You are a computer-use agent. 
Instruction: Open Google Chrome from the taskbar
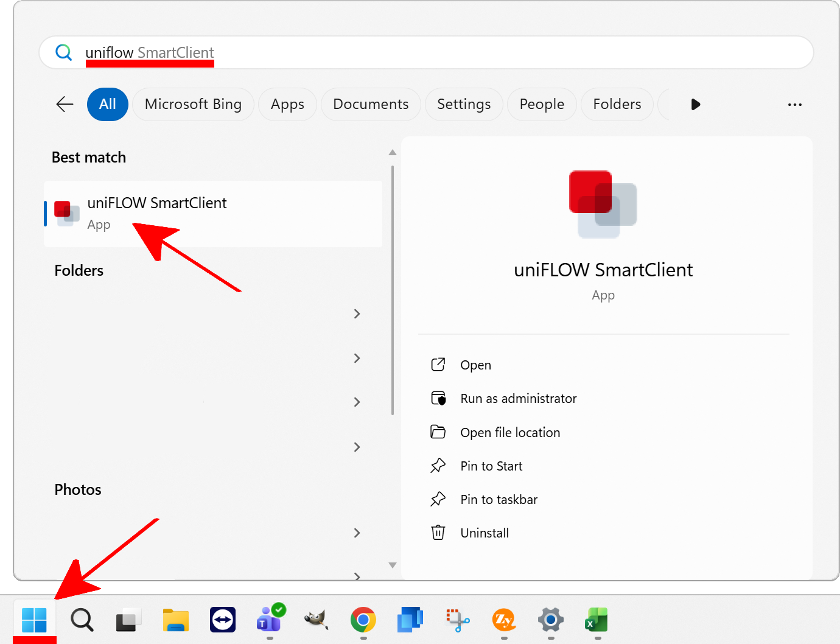[363, 620]
